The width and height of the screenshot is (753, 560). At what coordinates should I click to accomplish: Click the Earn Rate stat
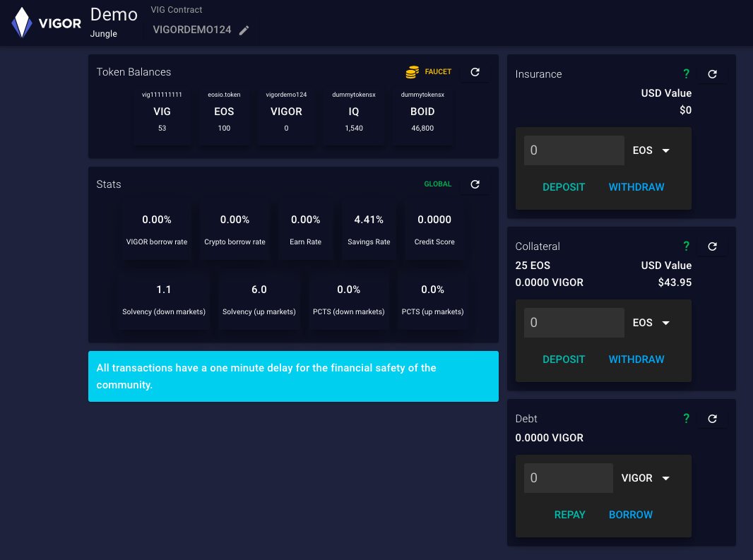tap(305, 230)
